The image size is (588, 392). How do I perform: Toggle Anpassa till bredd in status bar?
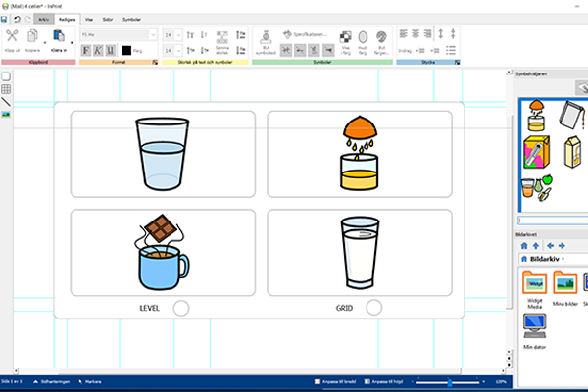(x=333, y=381)
